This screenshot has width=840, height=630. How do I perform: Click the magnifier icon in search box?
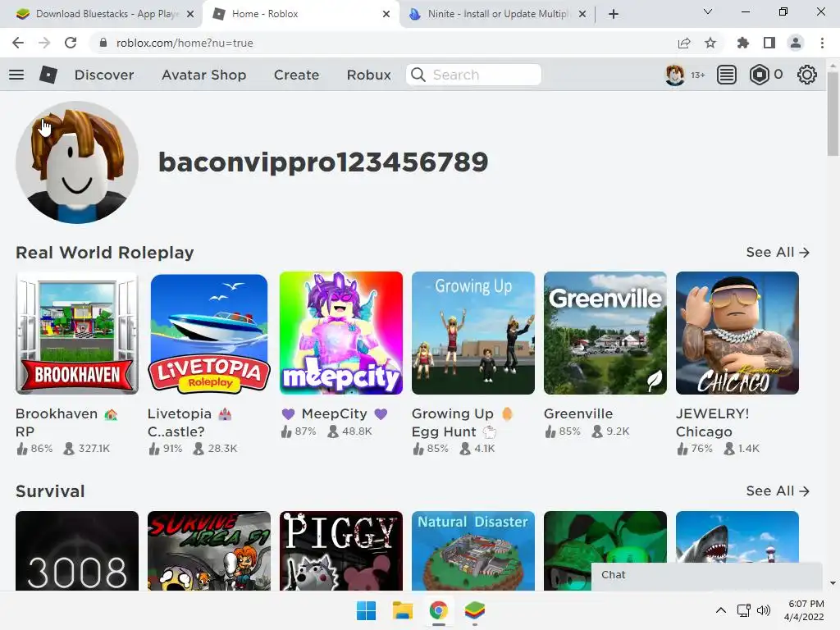point(418,75)
